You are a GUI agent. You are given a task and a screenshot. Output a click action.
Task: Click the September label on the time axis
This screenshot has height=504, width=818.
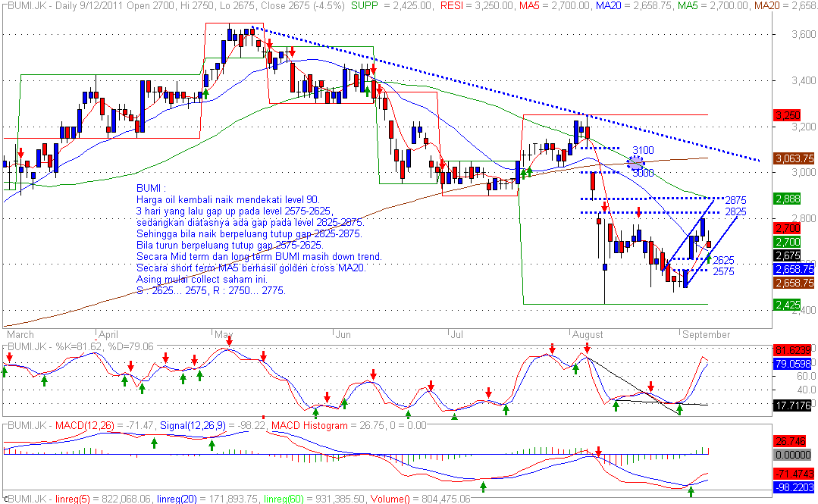point(707,334)
